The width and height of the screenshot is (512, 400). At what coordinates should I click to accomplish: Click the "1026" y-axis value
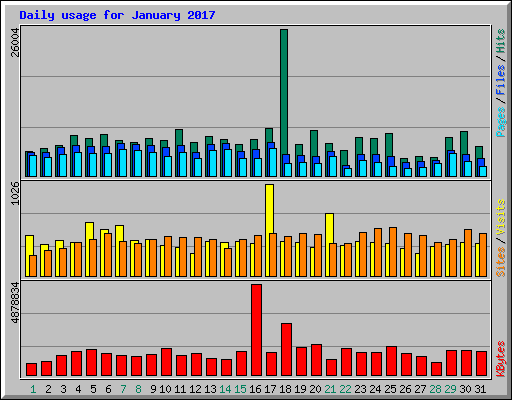click(x=15, y=193)
